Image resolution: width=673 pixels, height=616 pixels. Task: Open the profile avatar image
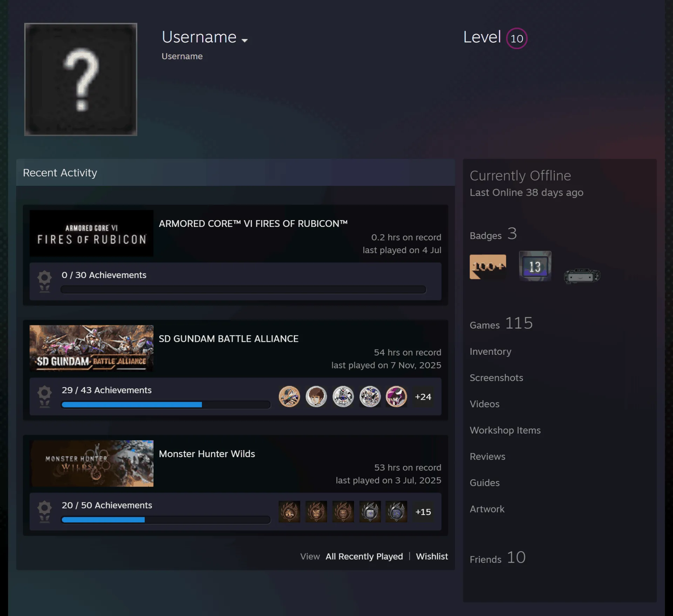coord(81,79)
